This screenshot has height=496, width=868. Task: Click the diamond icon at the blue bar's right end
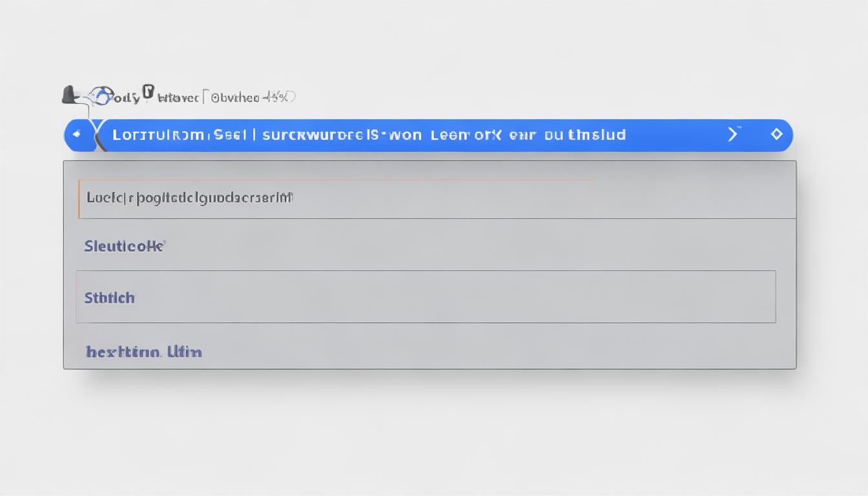click(776, 134)
